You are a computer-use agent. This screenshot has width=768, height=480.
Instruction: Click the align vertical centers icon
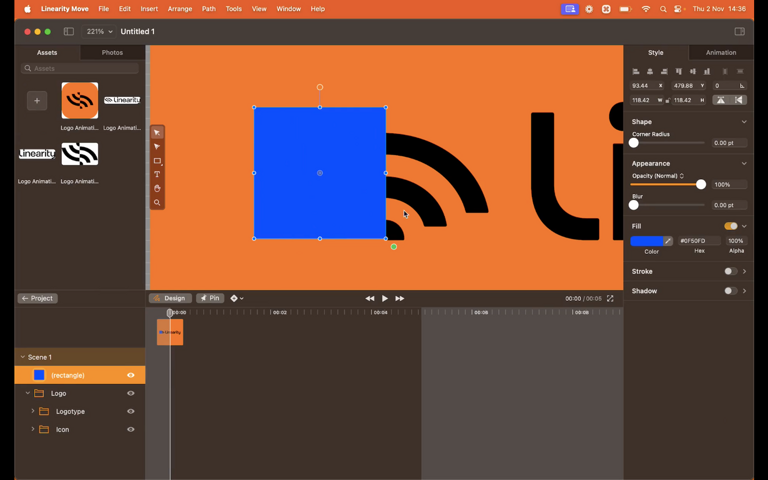pos(693,72)
